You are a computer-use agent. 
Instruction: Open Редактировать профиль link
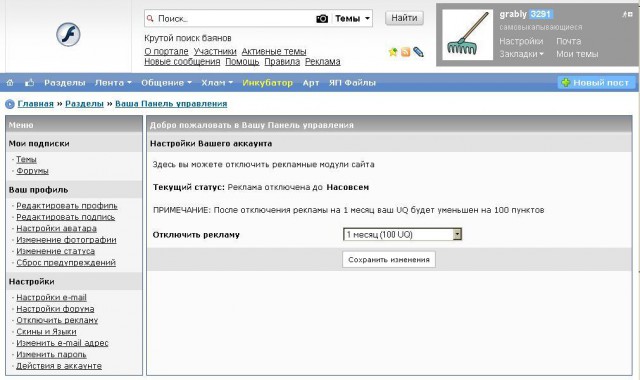[x=67, y=206]
